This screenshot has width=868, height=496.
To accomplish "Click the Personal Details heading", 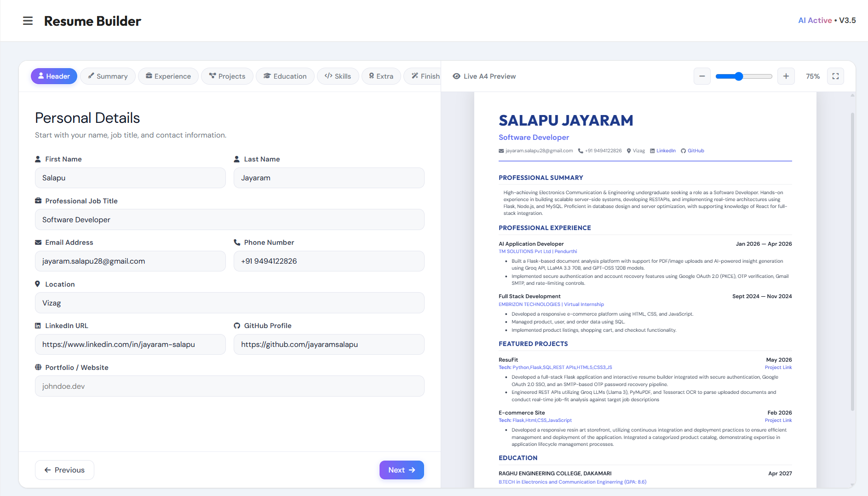I will point(87,118).
